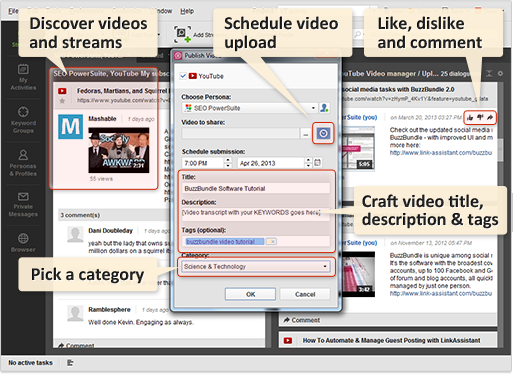Click the Mashable author name
The width and height of the screenshot is (514, 374).
click(102, 118)
